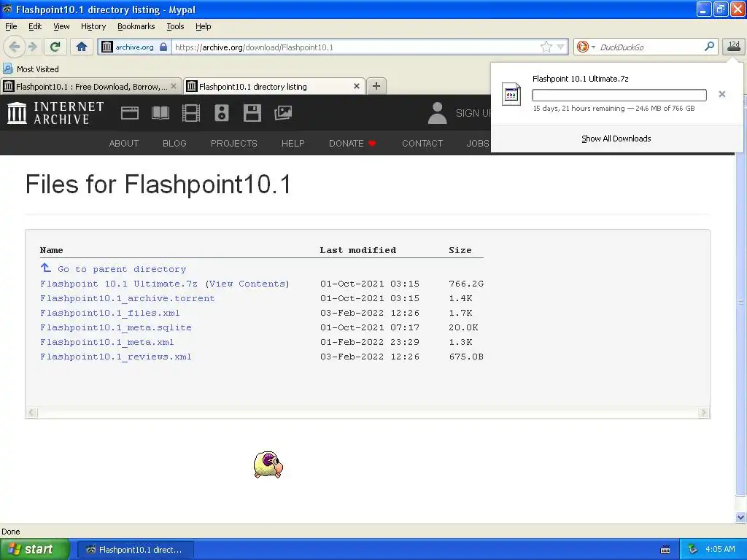Screen dimensions: 747x560
Task: Open the Video film strip icon
Action: point(191,113)
